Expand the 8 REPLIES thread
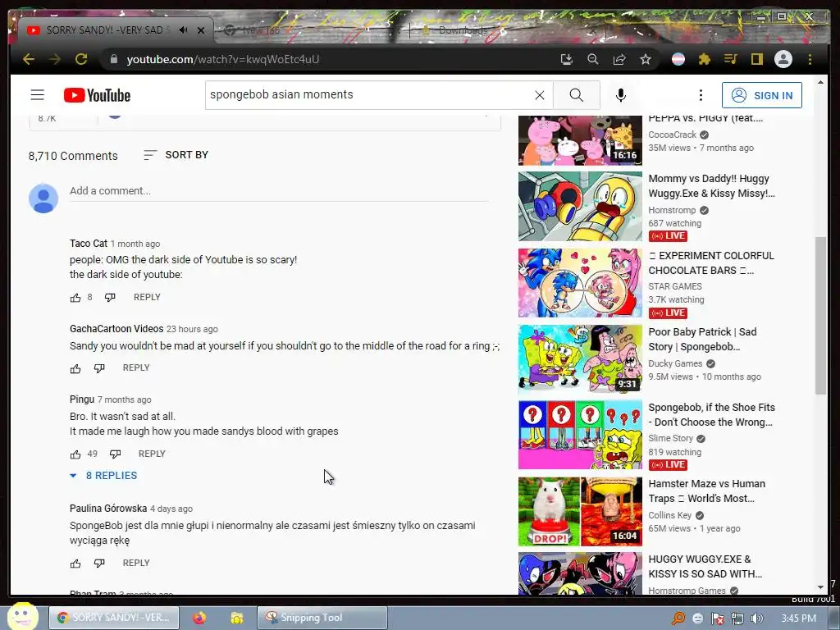The width and height of the screenshot is (840, 630). point(103,476)
